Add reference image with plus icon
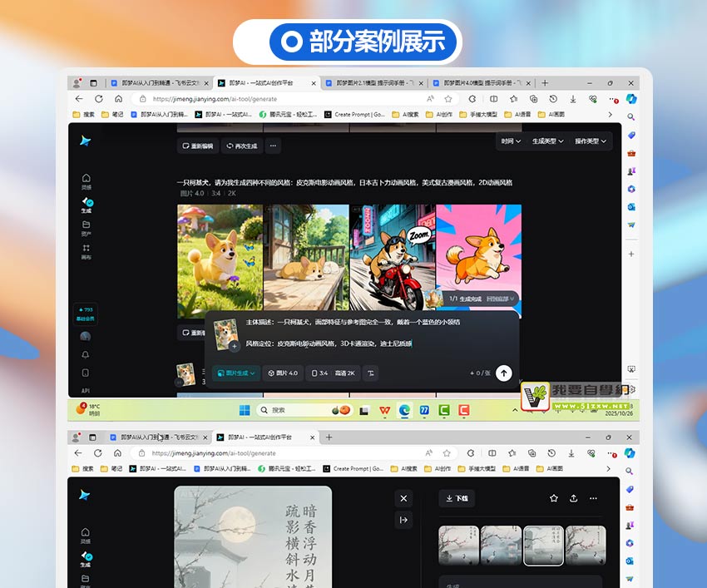The height and width of the screenshot is (588, 707). click(235, 345)
